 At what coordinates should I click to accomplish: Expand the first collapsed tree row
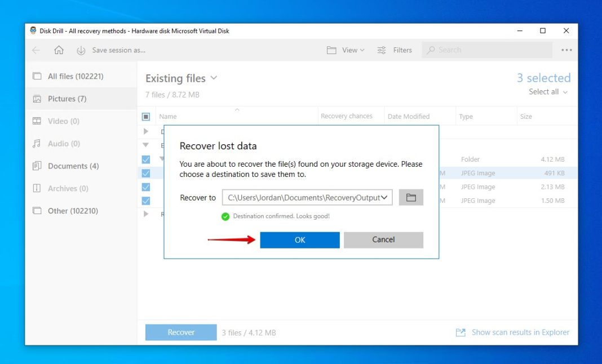[146, 131]
